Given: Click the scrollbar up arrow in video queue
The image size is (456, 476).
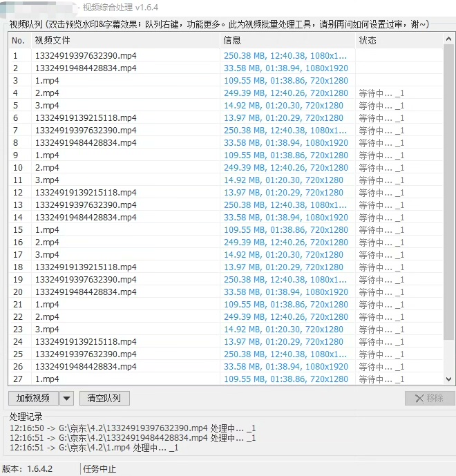Looking at the screenshot, I should [x=448, y=39].
